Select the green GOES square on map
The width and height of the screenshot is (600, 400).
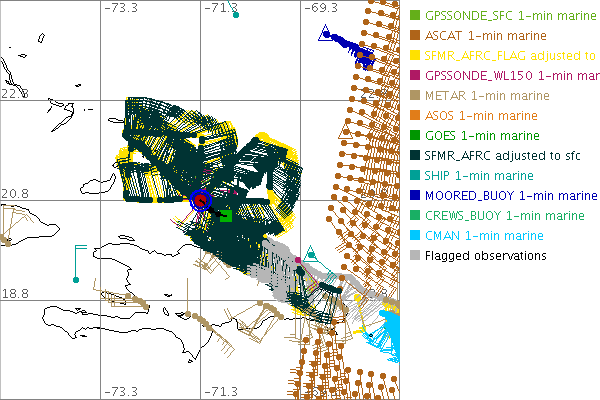[x=226, y=215]
